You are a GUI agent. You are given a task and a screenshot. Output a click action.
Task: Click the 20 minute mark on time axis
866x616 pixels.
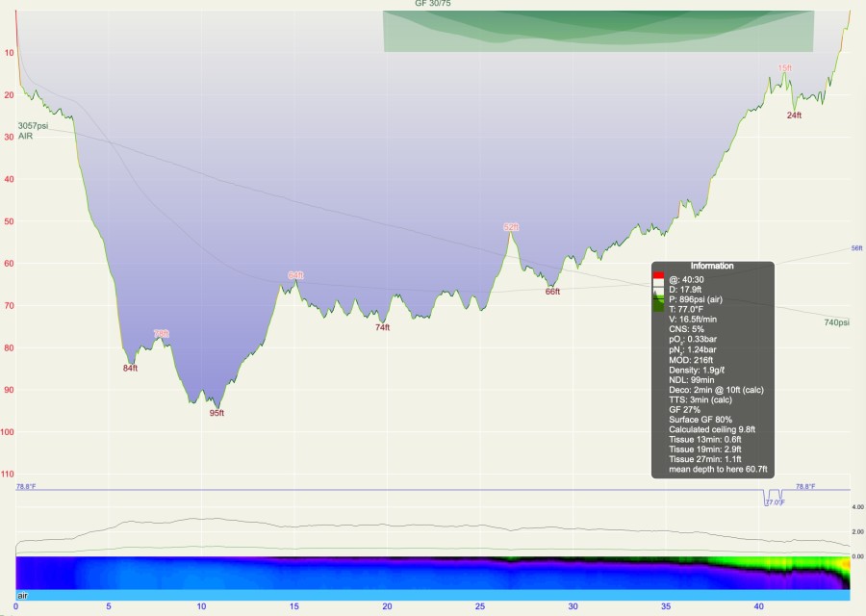point(387,607)
